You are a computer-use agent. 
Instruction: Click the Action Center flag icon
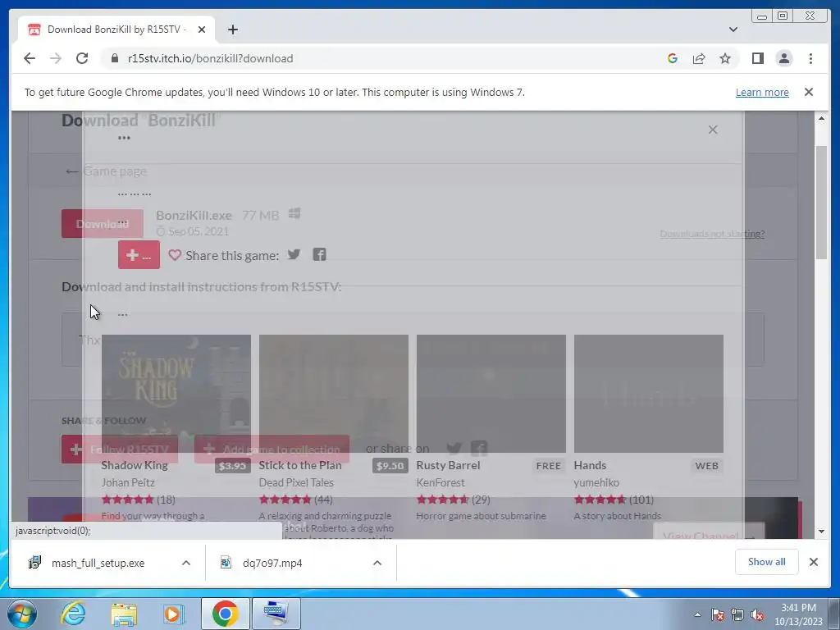[717, 614]
